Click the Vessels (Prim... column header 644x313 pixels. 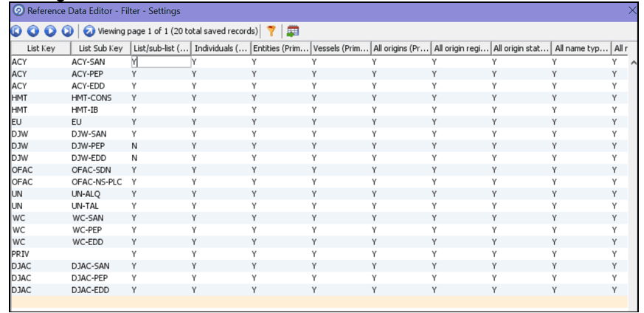click(x=341, y=49)
